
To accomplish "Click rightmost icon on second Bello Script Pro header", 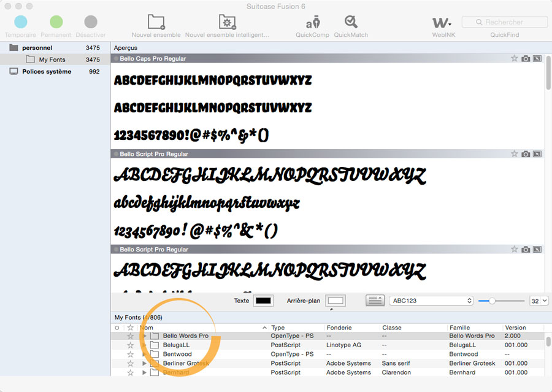I will click(537, 249).
